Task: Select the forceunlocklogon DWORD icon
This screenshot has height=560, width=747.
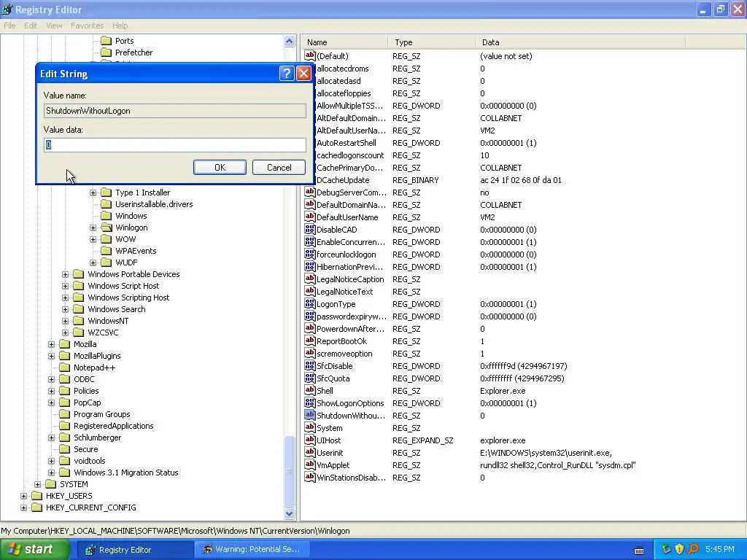Action: point(309,254)
